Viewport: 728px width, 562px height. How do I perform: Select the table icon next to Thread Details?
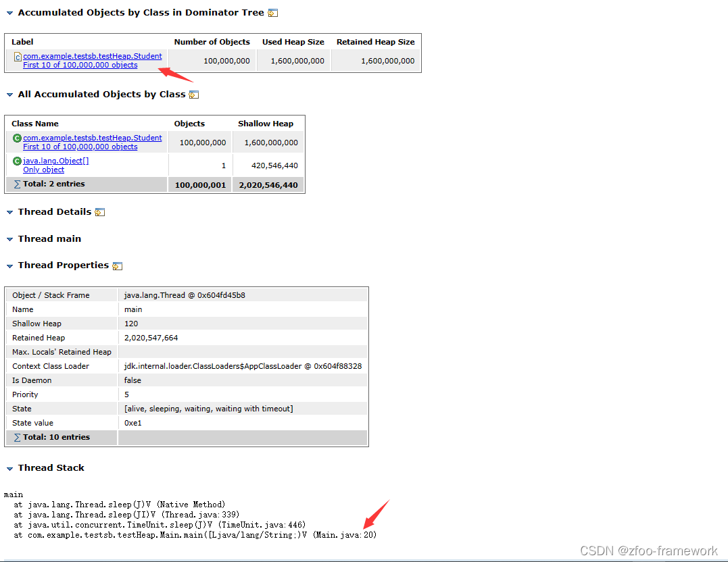[100, 211]
